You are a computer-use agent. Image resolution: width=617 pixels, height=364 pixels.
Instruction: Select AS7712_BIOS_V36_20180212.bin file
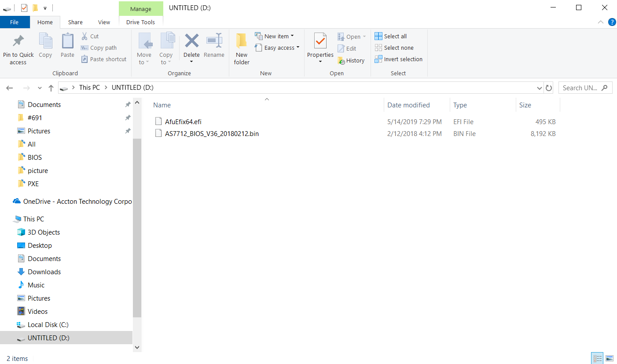(x=212, y=133)
